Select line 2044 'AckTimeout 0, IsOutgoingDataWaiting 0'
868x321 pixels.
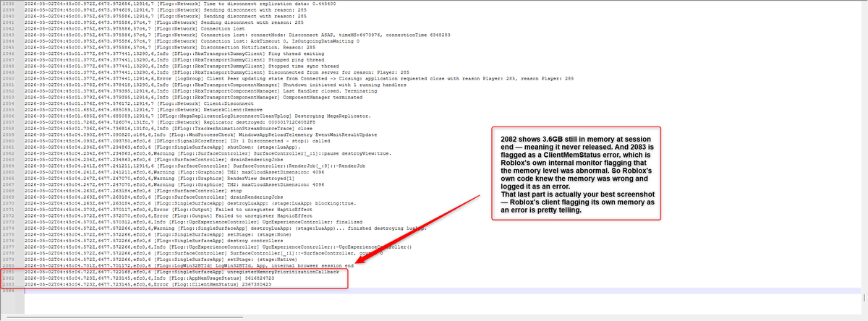[x=192, y=42]
